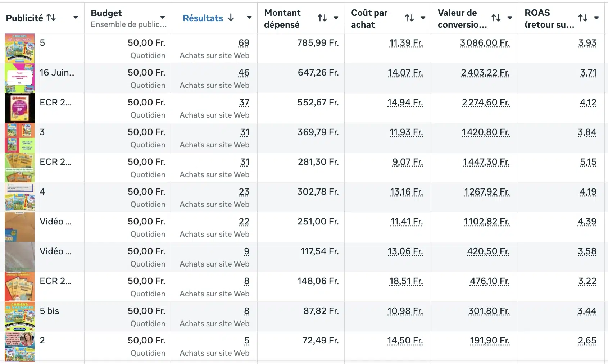Click ROAS value 5,15

coord(588,162)
